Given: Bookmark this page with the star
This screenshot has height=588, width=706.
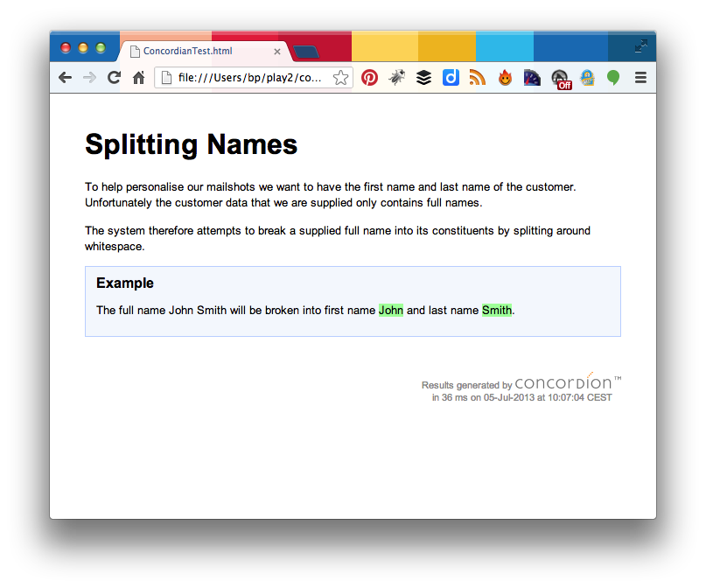Looking at the screenshot, I should [x=340, y=78].
